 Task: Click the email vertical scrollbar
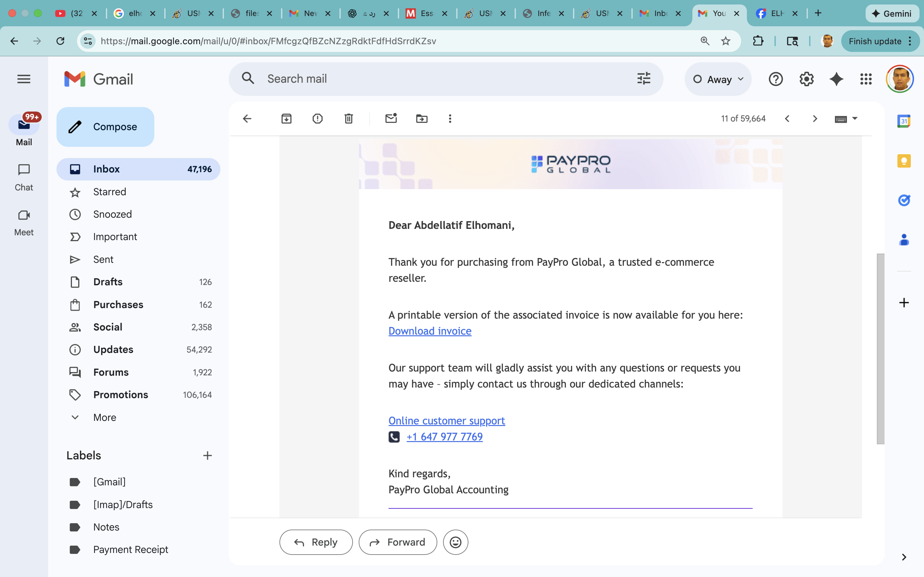click(880, 348)
